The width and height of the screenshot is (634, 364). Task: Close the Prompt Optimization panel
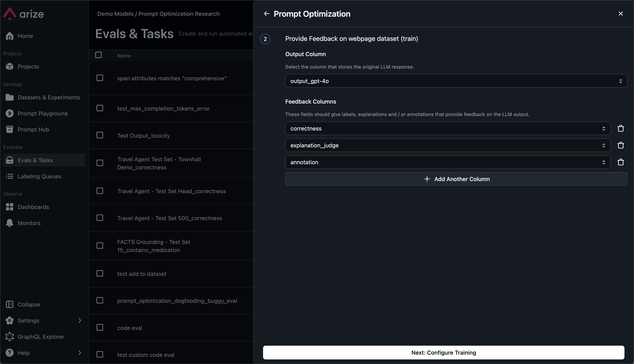point(621,14)
